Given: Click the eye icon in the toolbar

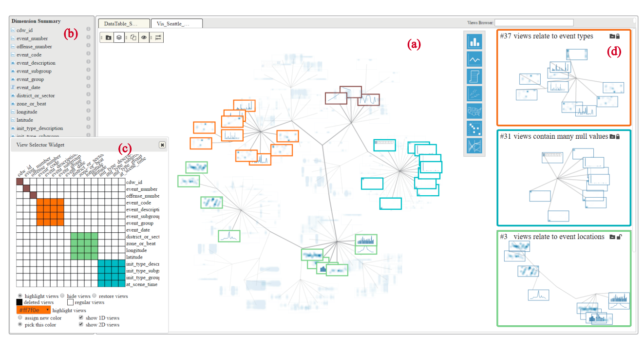Looking at the screenshot, I should 144,37.
